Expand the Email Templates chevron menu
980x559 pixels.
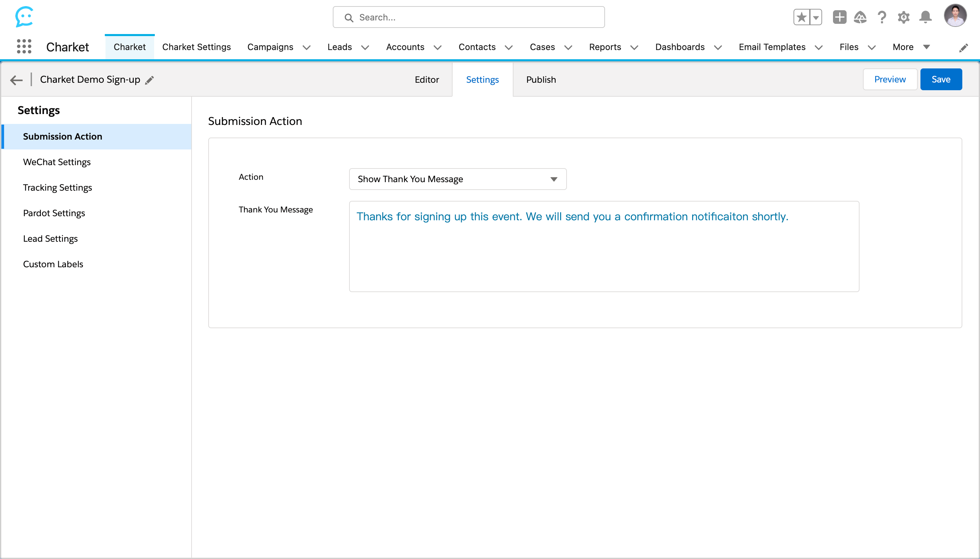click(x=818, y=48)
